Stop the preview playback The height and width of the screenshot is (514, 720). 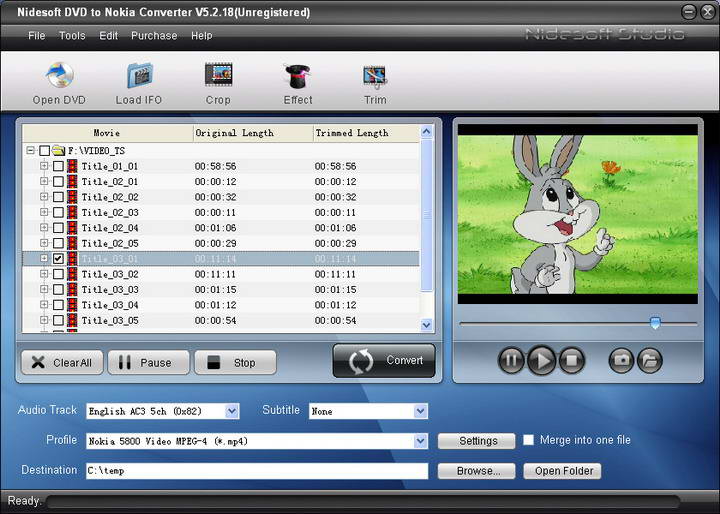pyautogui.click(x=572, y=360)
